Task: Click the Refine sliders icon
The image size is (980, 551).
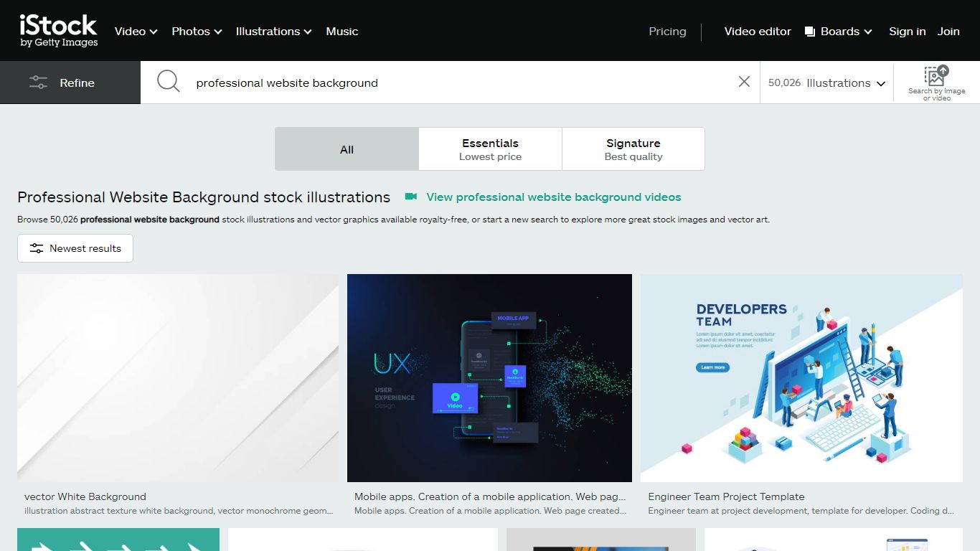Action: tap(38, 83)
